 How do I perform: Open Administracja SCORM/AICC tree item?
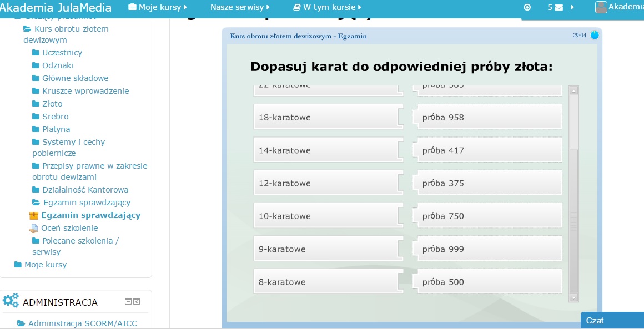[x=82, y=323]
